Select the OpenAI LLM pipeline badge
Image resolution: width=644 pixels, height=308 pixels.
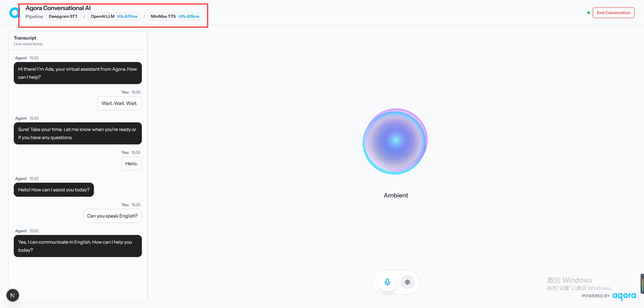[x=114, y=17]
